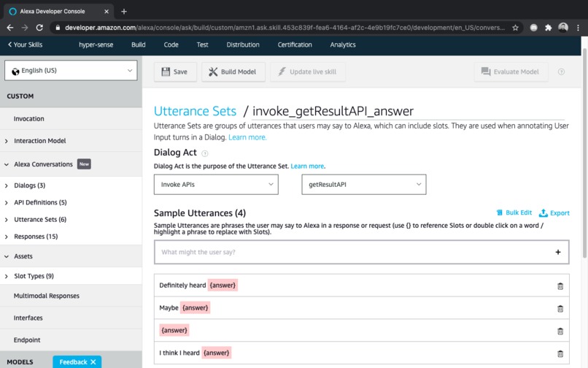The image size is (588, 368).
Task: Delete the 'Maybe {answer}' utterance
Action: click(x=560, y=309)
